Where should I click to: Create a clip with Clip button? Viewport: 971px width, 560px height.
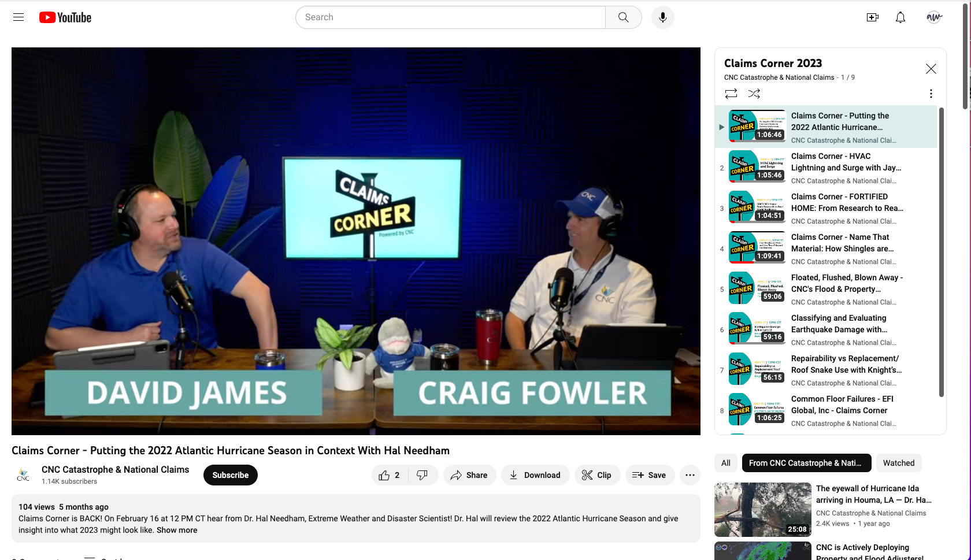click(597, 475)
